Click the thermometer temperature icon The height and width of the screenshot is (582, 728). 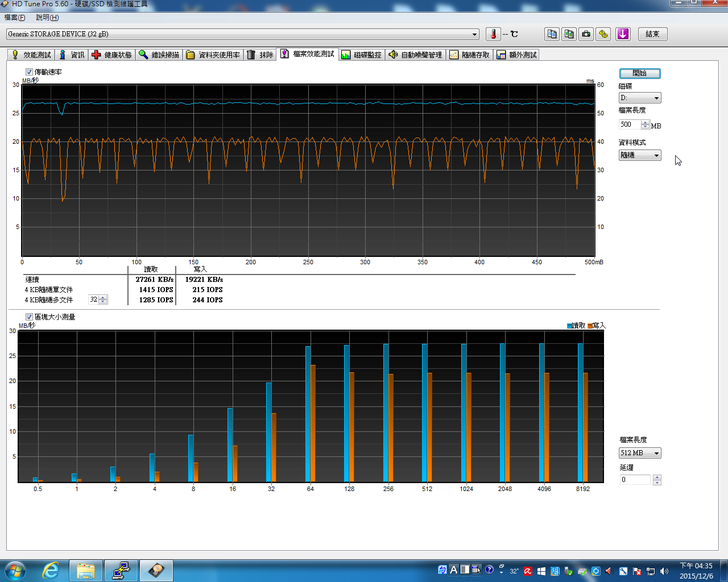(x=492, y=33)
